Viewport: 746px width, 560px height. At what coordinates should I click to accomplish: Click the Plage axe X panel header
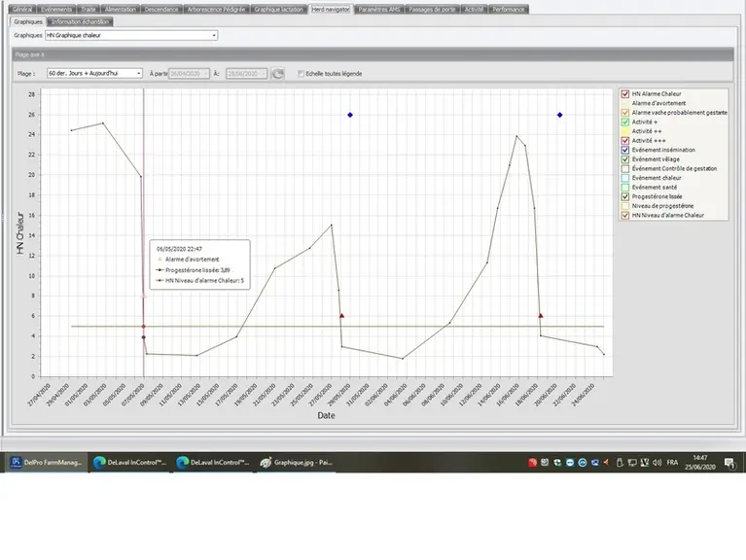[373, 54]
